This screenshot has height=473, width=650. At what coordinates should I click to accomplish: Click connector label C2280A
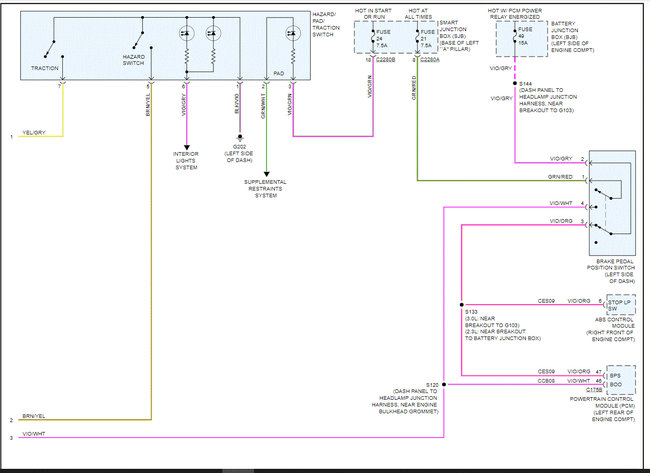click(430, 60)
